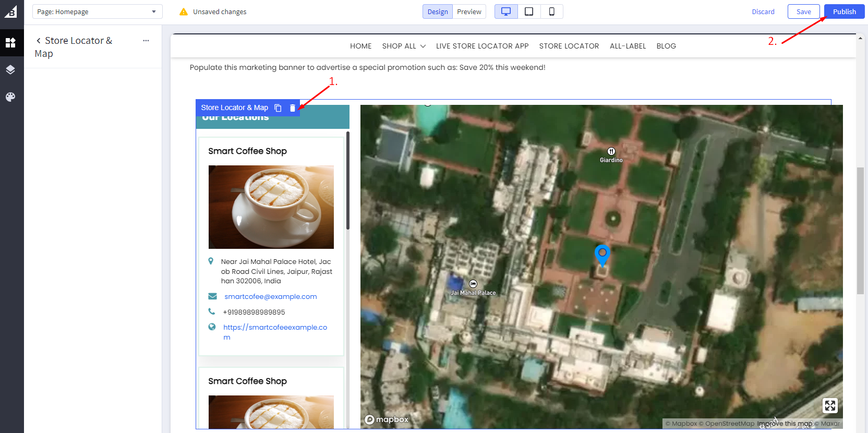Switch to mobile viewport
Viewport: 868px width, 433px height.
click(551, 11)
